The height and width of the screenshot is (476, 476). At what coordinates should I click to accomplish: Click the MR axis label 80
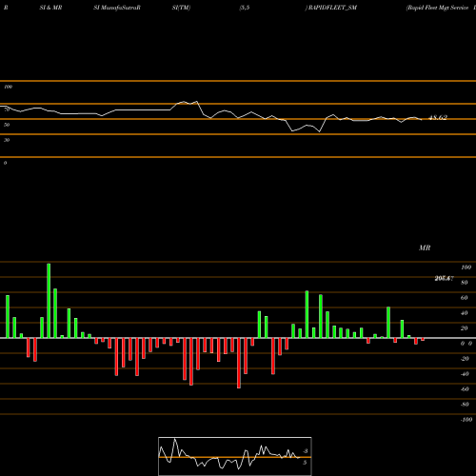[465, 283]
